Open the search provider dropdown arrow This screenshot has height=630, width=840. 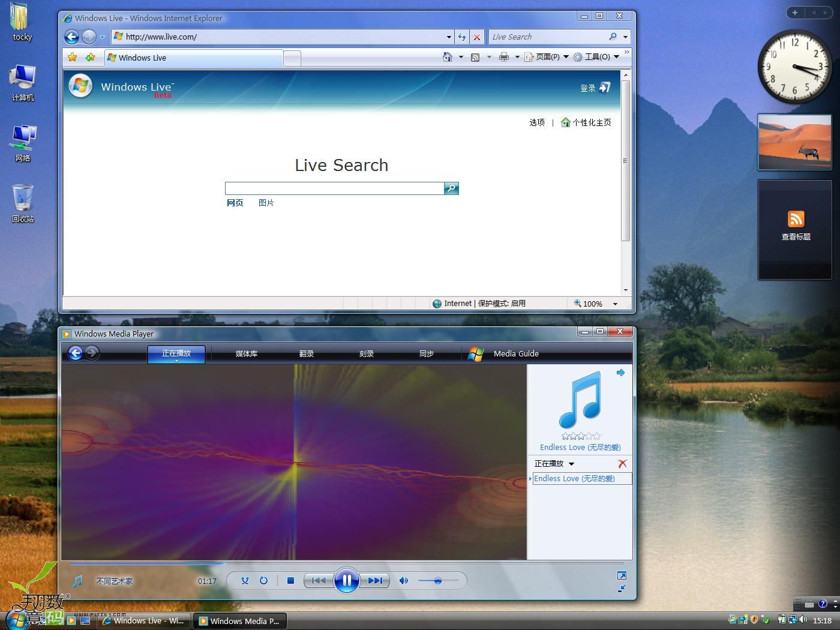[625, 37]
